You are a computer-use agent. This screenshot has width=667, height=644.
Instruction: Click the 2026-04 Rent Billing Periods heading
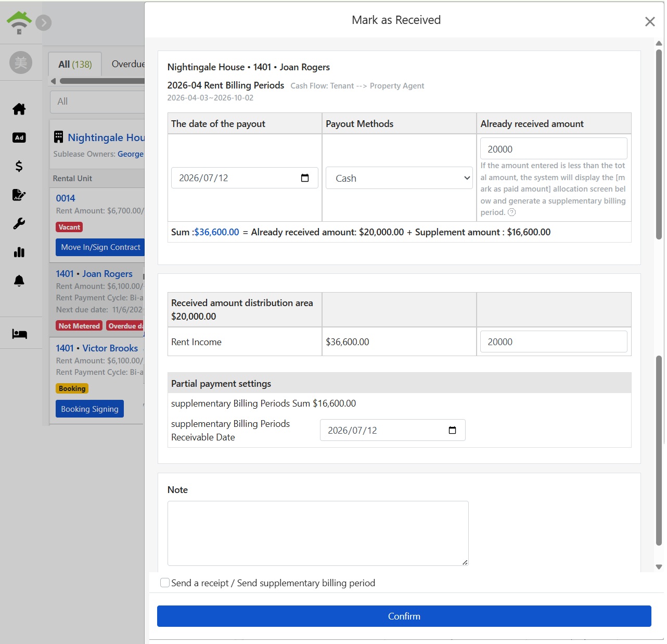point(226,85)
